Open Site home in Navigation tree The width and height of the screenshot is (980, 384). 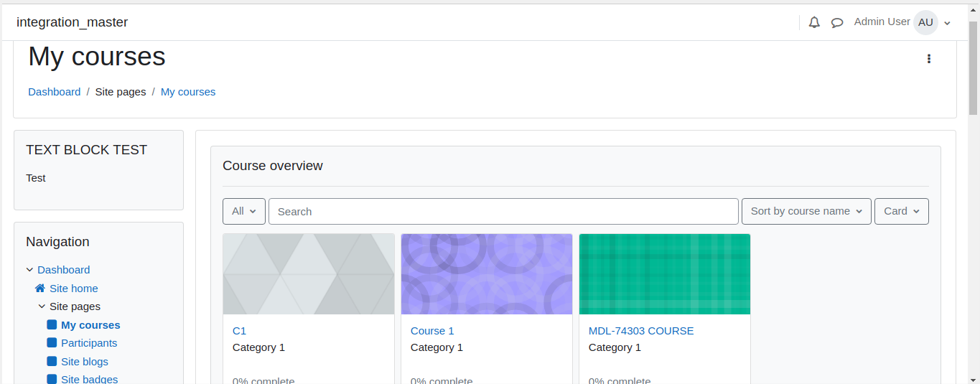coord(74,289)
